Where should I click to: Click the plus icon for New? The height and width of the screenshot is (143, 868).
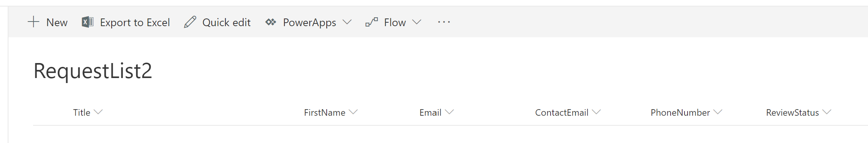coord(33,22)
